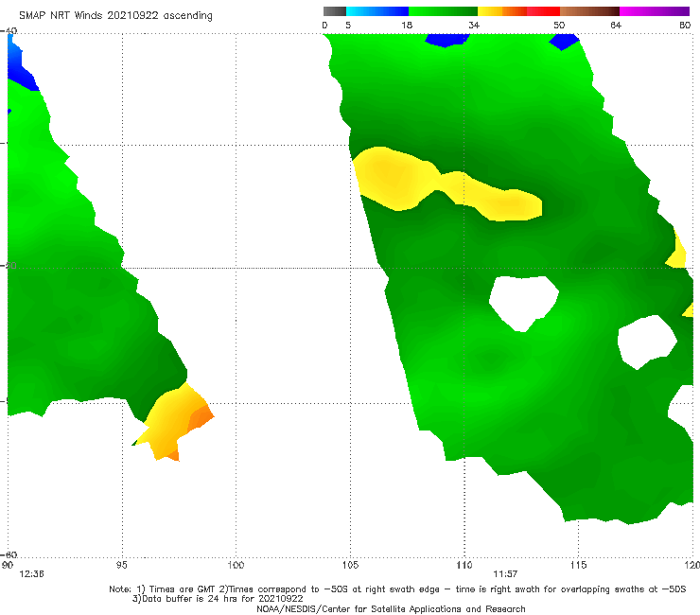Click the brown segment of the color bar
Screen dimensions: 700x615
pyautogui.click(x=589, y=11)
